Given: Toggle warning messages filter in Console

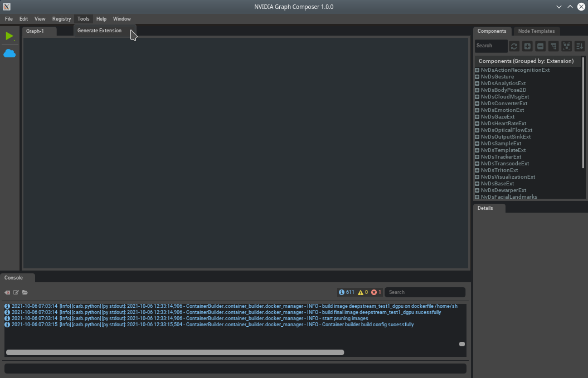Looking at the screenshot, I should [363, 292].
